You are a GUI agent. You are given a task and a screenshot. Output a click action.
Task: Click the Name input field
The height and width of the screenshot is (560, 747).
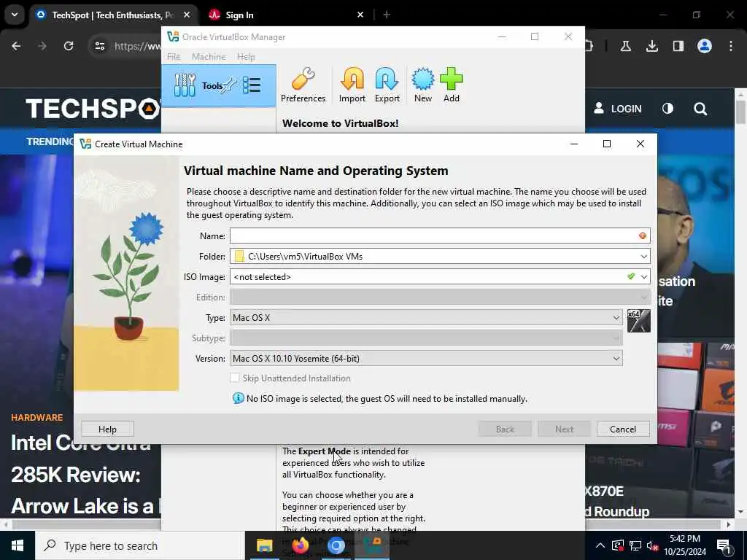click(x=440, y=236)
